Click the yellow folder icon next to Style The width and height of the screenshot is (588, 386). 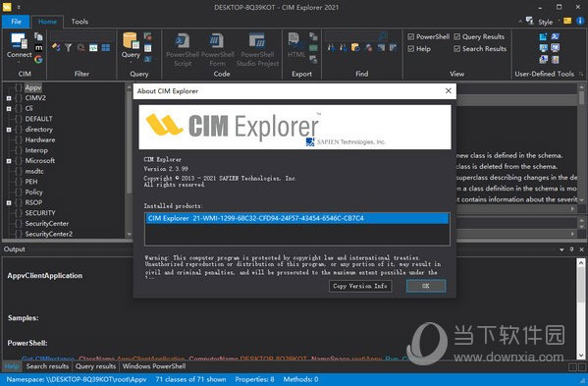(567, 21)
